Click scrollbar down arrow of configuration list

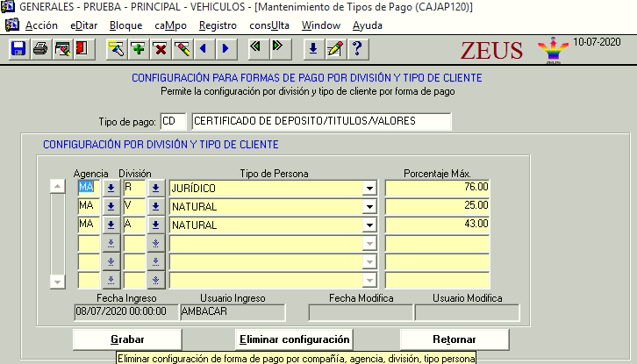[x=57, y=282]
